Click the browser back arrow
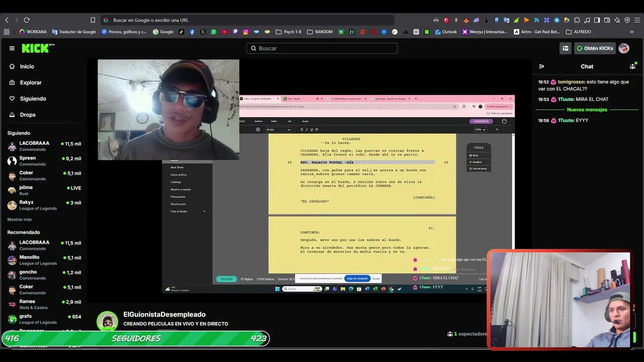 [7, 20]
